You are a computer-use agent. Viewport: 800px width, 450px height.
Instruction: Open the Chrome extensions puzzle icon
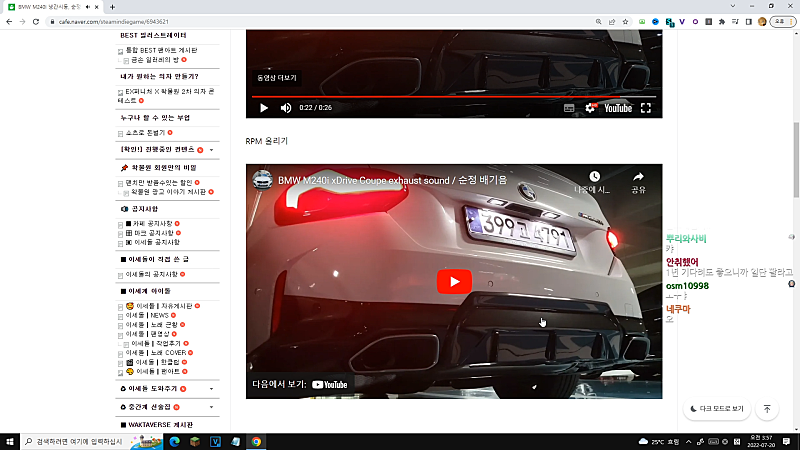coord(722,21)
